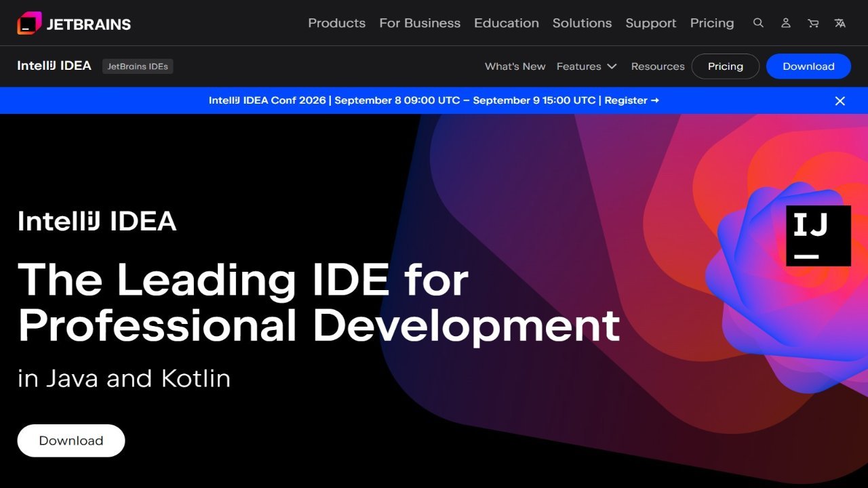
Task: Open the language selector icon
Action: pos(840,23)
